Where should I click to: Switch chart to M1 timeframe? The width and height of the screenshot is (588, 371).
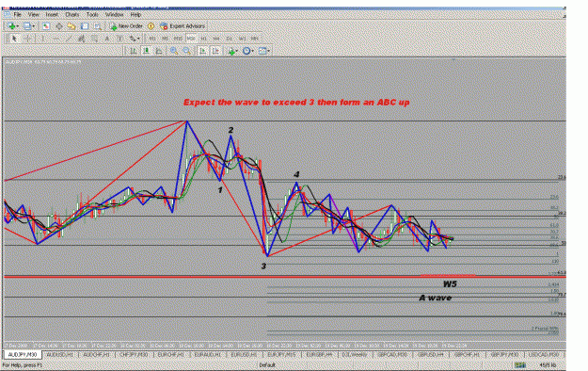pyautogui.click(x=151, y=39)
